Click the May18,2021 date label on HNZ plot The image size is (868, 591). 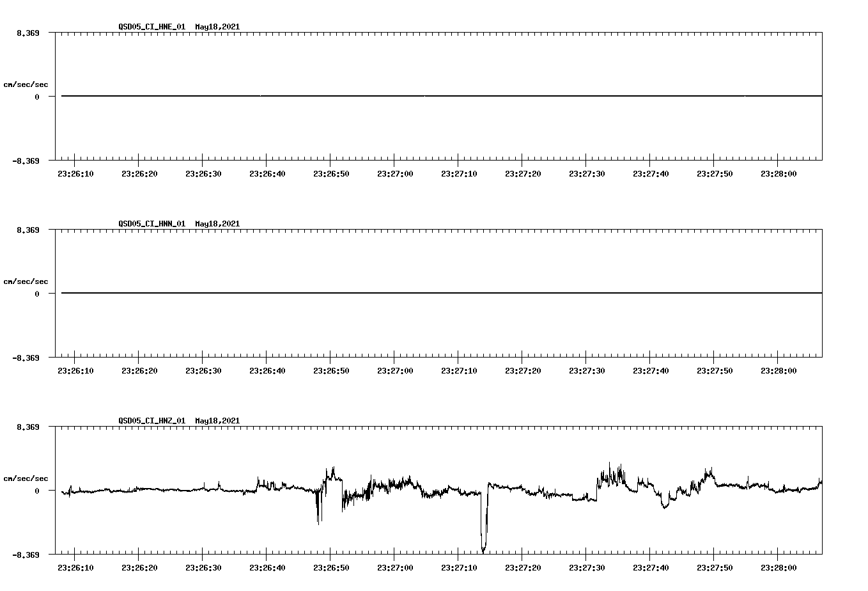217,421
